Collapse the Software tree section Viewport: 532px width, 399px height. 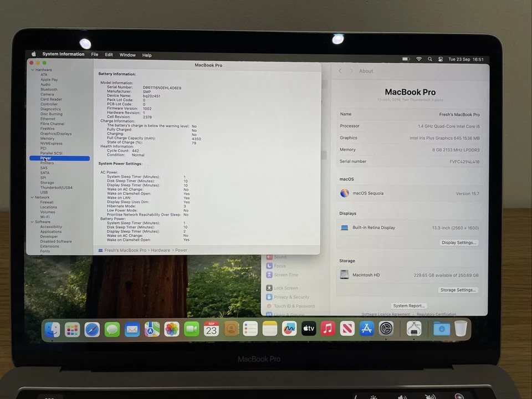(32, 222)
